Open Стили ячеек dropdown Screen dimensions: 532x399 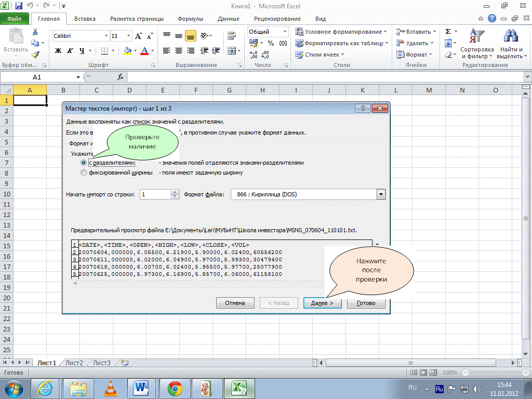click(x=320, y=55)
